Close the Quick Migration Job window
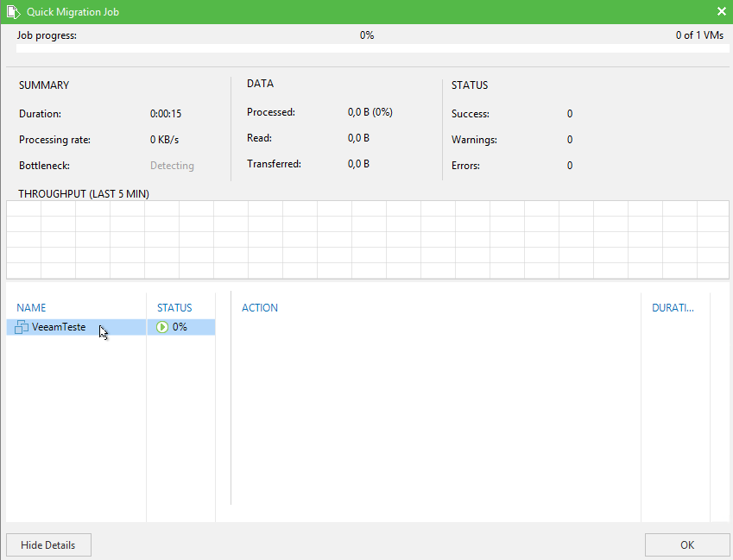Viewport: 733px width, 560px height. point(721,11)
